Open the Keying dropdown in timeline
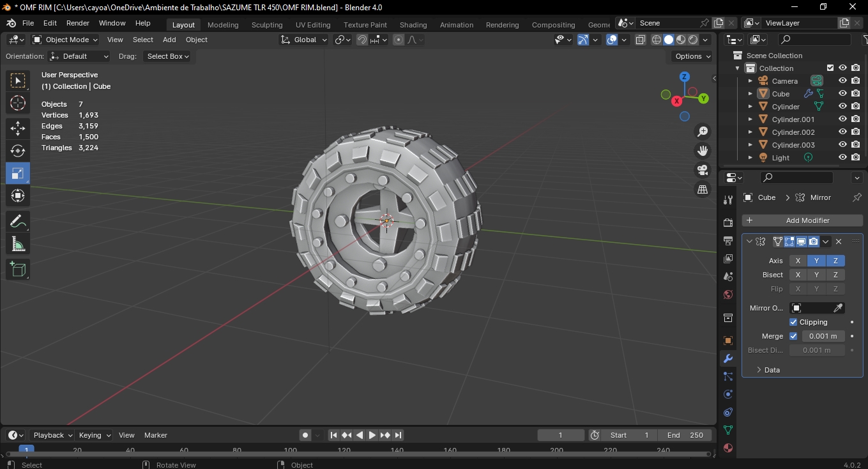This screenshot has height=469, width=868. 94,435
